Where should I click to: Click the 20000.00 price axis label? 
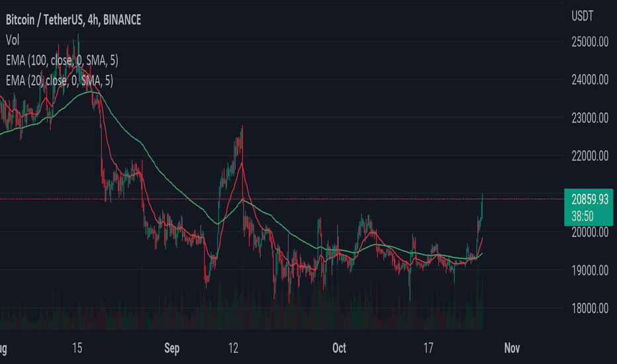[x=590, y=232]
